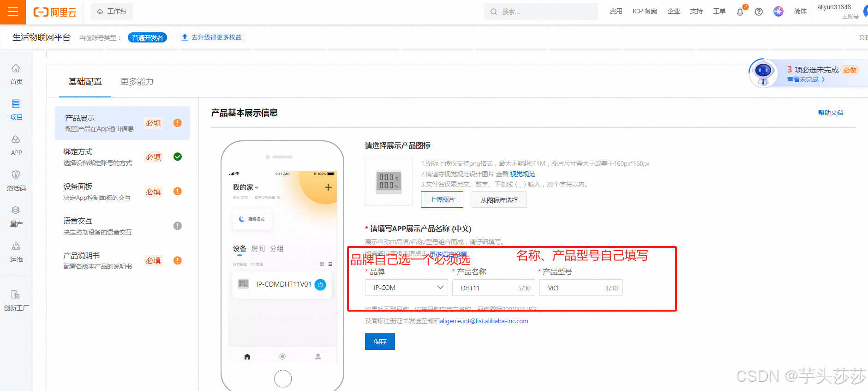Click the Aliyun logo
Viewport: 868px width, 391px height.
pyautogui.click(x=54, y=12)
